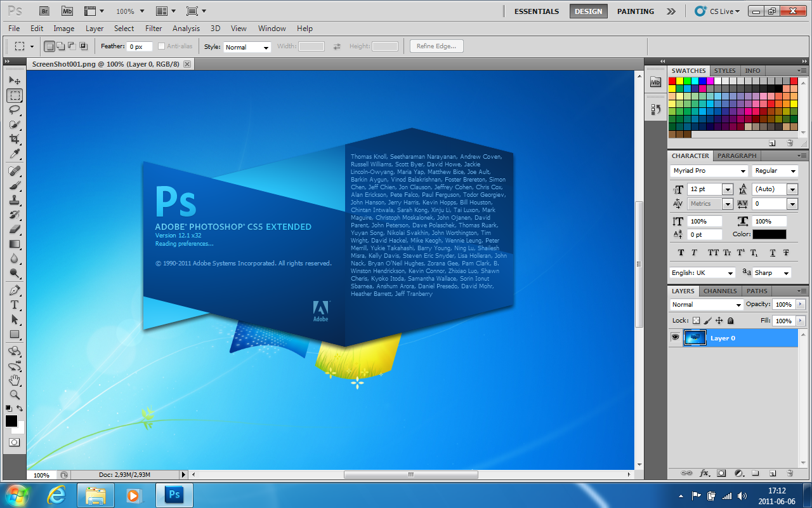Activate the Pen tool

pos(15,290)
